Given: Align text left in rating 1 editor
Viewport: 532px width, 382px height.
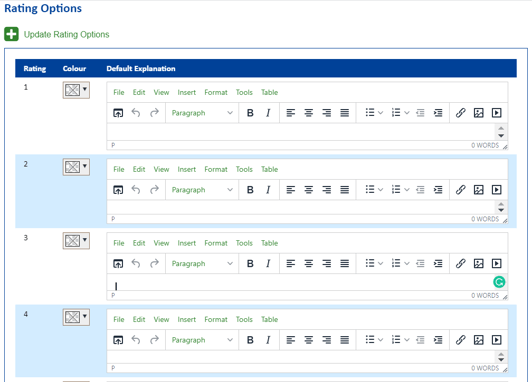Looking at the screenshot, I should click(x=291, y=113).
